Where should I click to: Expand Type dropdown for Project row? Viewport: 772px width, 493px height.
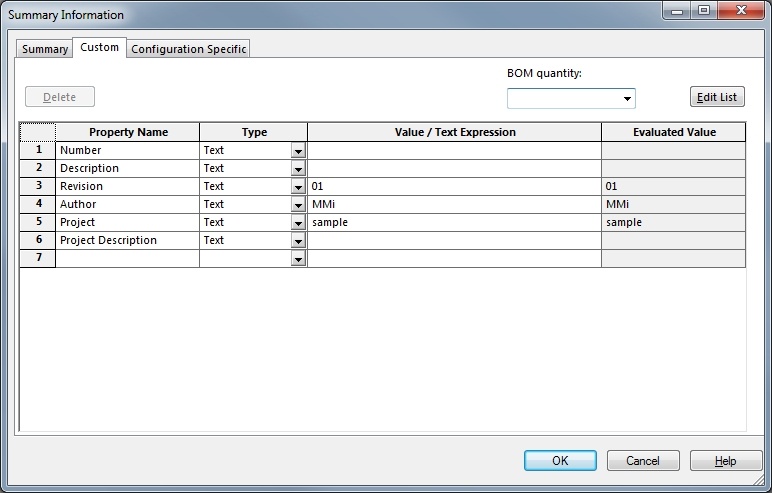coord(298,223)
